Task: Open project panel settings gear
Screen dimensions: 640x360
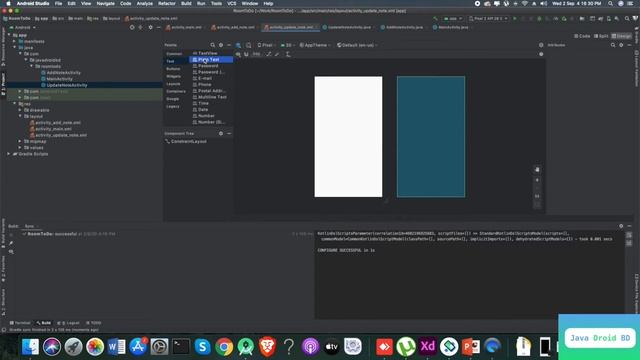Action: [151, 27]
